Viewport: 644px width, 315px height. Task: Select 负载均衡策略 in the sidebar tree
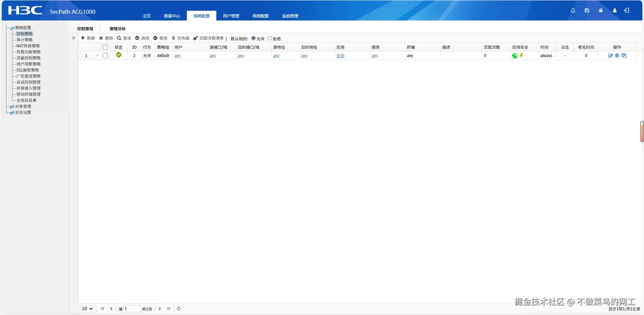pos(29,52)
